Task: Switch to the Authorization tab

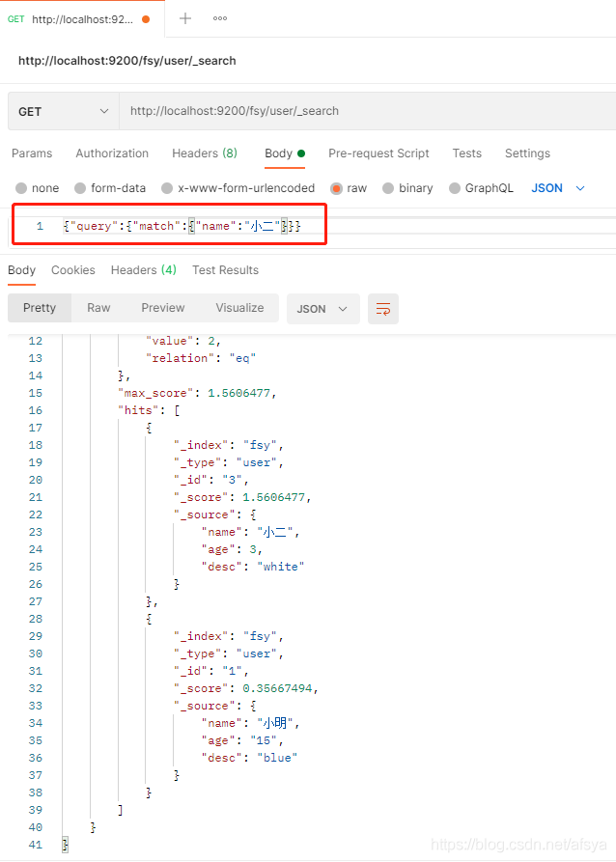Action: (x=112, y=153)
